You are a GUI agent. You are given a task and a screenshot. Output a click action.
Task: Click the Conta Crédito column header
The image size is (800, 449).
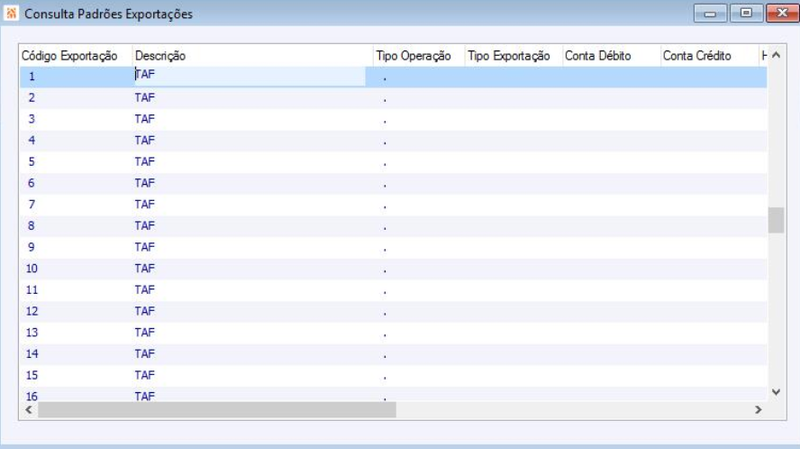point(709,56)
